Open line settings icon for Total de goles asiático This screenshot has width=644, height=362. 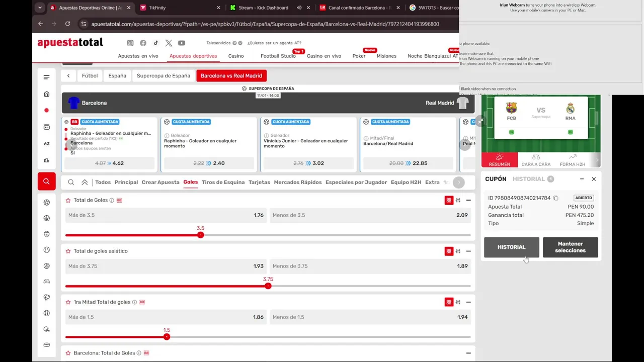click(458, 251)
